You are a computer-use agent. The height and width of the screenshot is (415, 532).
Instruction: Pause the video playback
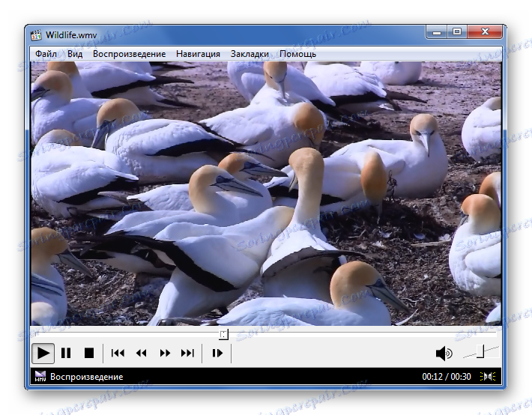point(66,354)
